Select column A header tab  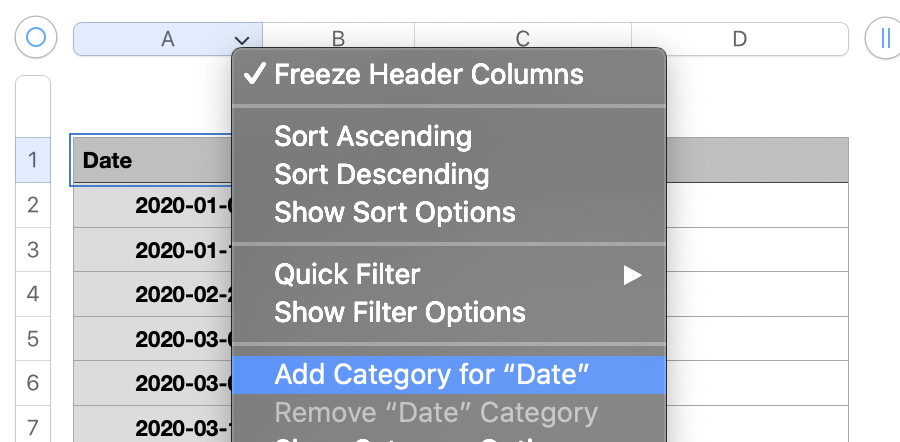160,39
